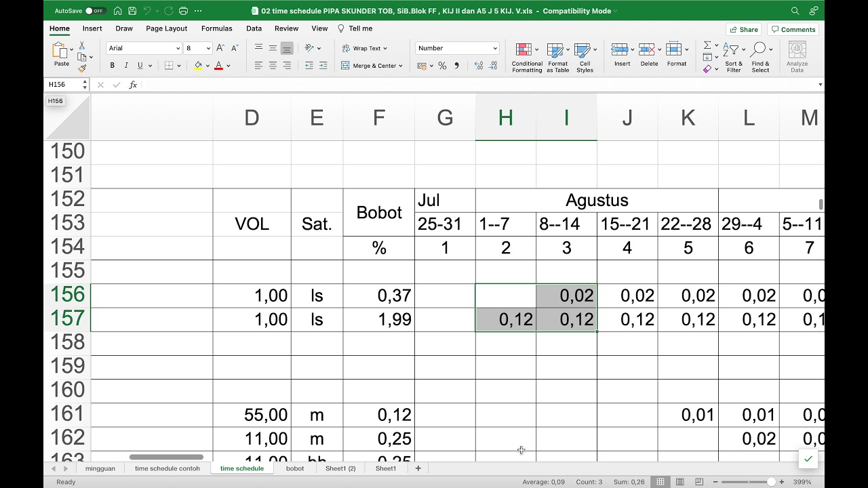This screenshot has height=488, width=868.
Task: Click the Delete cells button
Action: 649,55
